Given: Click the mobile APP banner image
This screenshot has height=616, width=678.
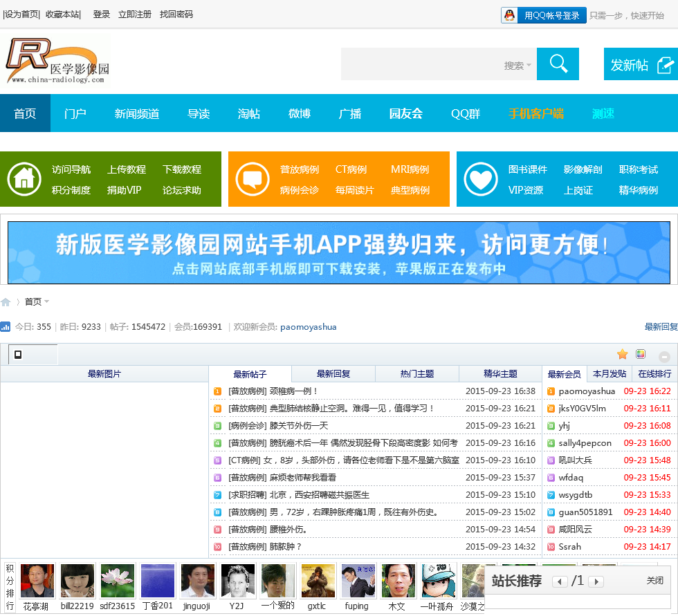Looking at the screenshot, I should click(339, 253).
